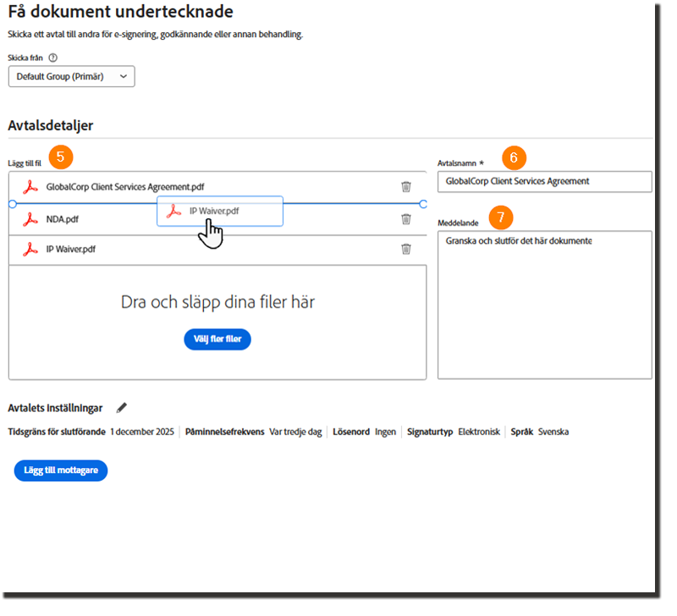Click the trash icon for NDA.pdf
The height and width of the screenshot is (616, 677).
[406, 219]
